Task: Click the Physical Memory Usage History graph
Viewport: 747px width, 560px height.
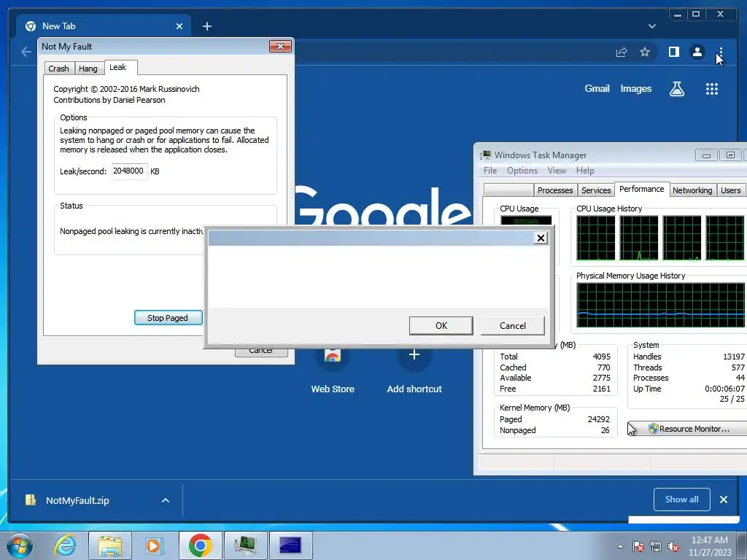Action: pos(660,306)
